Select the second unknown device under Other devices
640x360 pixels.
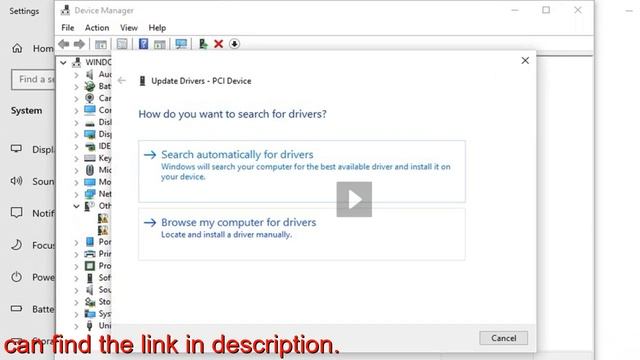tap(103, 230)
